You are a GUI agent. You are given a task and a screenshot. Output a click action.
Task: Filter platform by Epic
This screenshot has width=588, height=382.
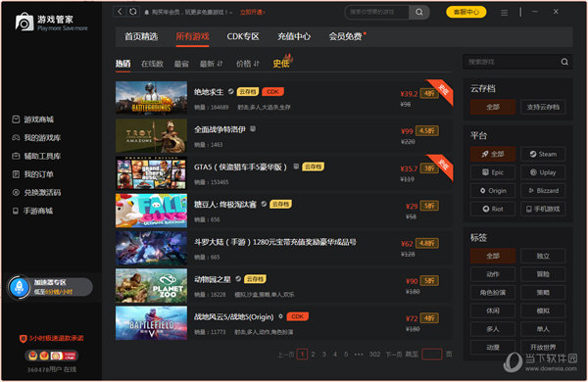[493, 172]
